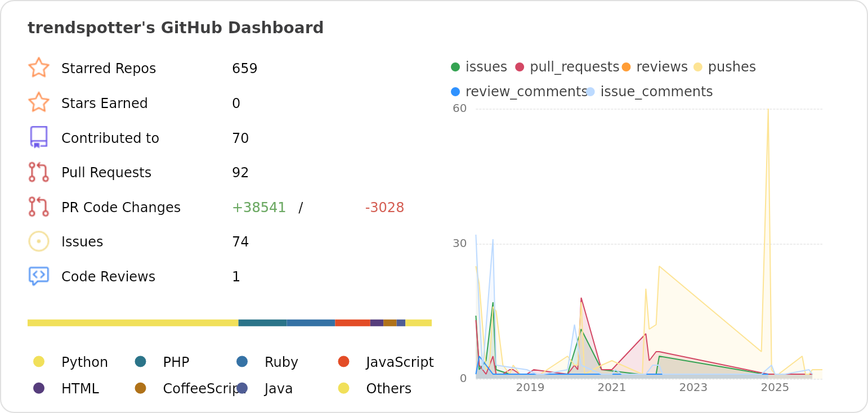Toggle the issues series in the legend
The image size is (868, 413).
coord(455,66)
